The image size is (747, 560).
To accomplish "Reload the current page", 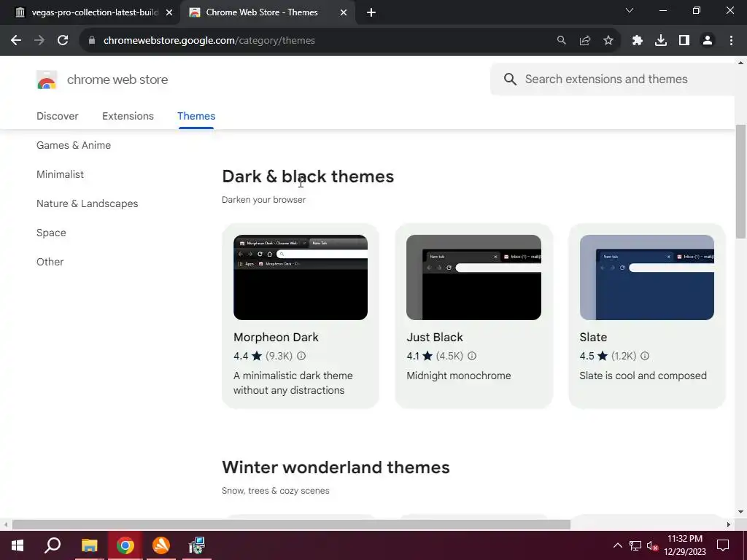I will point(63,41).
